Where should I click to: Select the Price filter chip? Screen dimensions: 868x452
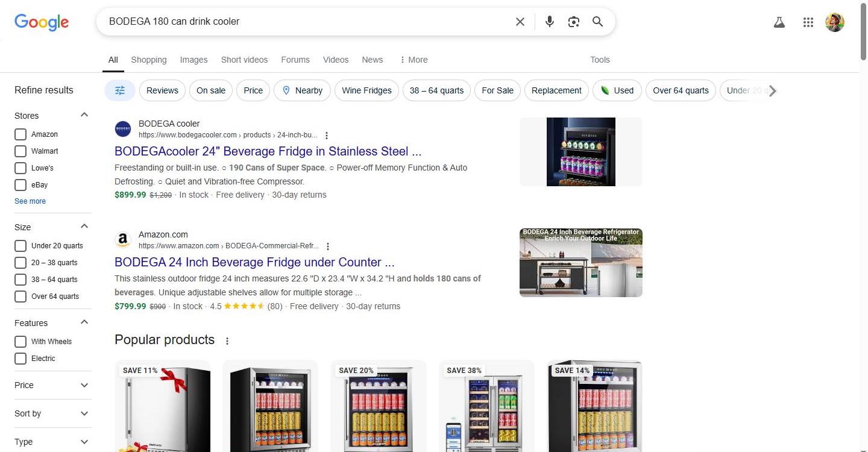point(253,90)
